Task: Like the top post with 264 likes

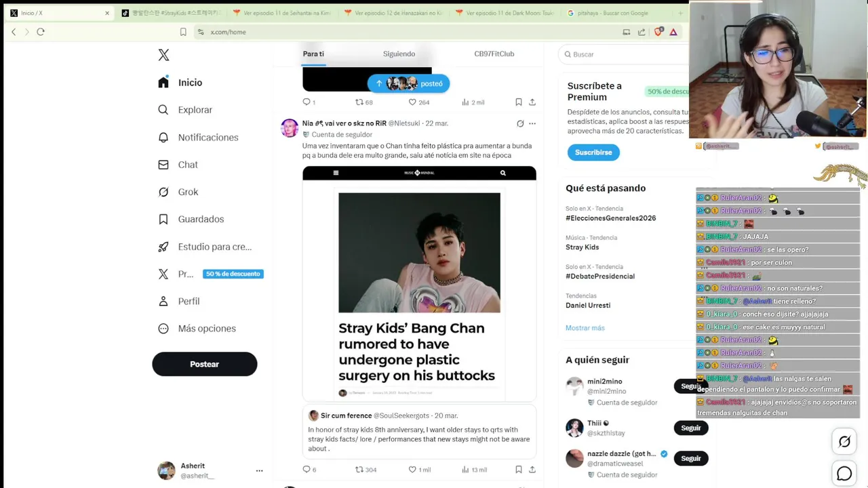Action: click(418, 102)
